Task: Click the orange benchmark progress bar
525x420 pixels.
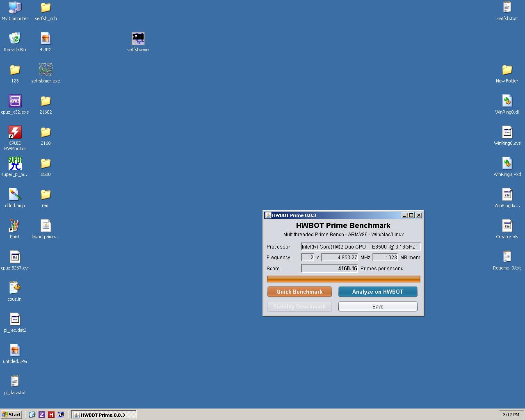Action: coord(344,279)
